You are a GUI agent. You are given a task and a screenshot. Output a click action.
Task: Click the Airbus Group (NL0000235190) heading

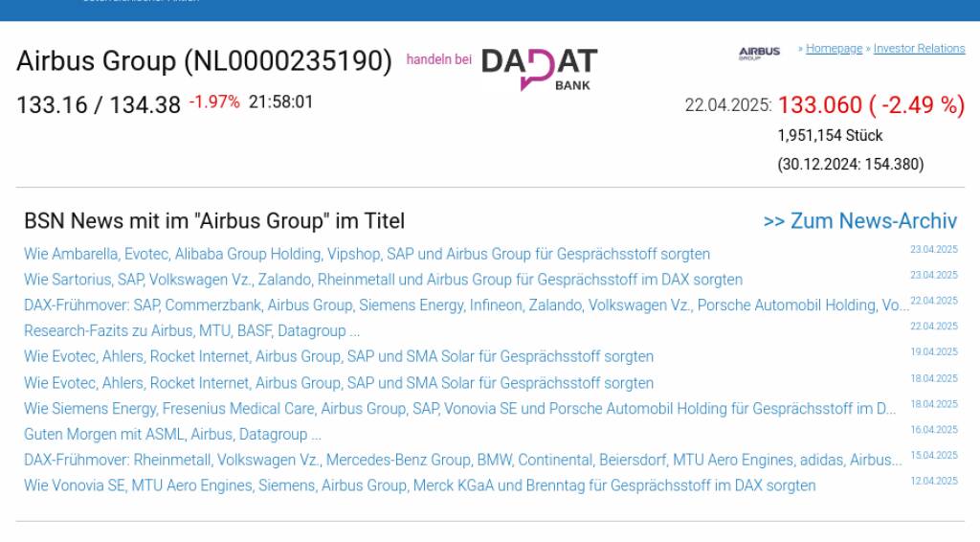coord(204,62)
